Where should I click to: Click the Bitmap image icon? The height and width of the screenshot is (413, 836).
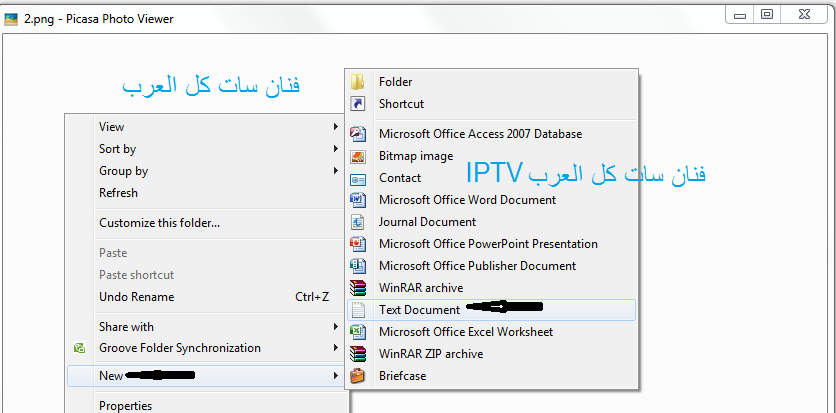coord(358,156)
